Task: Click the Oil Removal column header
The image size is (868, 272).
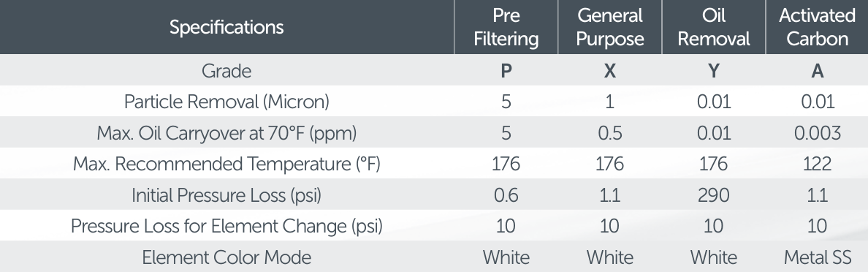Action: tap(714, 27)
